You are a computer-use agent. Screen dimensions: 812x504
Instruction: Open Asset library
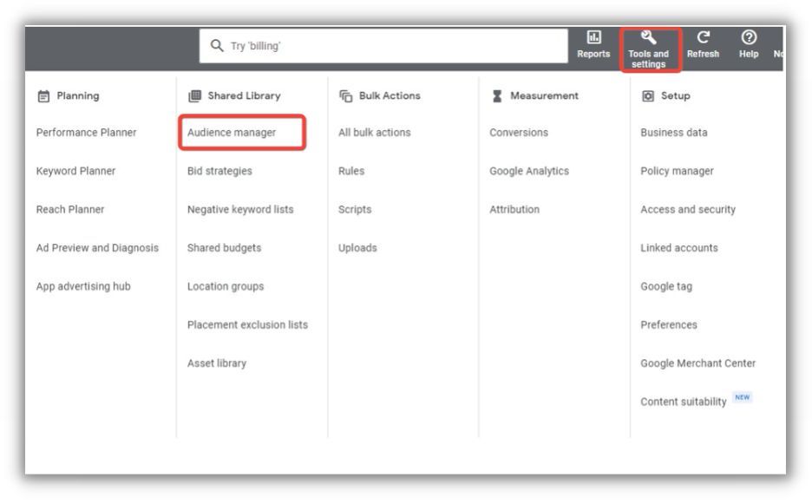pos(217,363)
